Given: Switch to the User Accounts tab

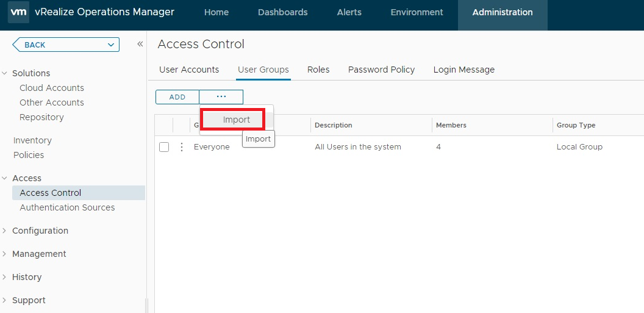Looking at the screenshot, I should click(189, 70).
